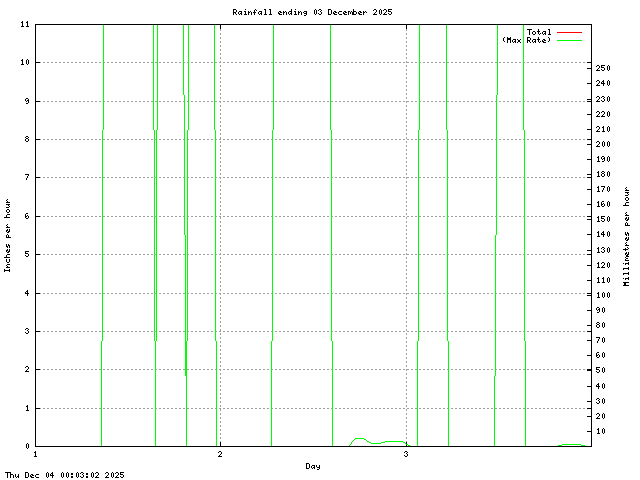This screenshot has height=480, width=640.
Task: Click the left axis value '11'
Action: coord(25,24)
